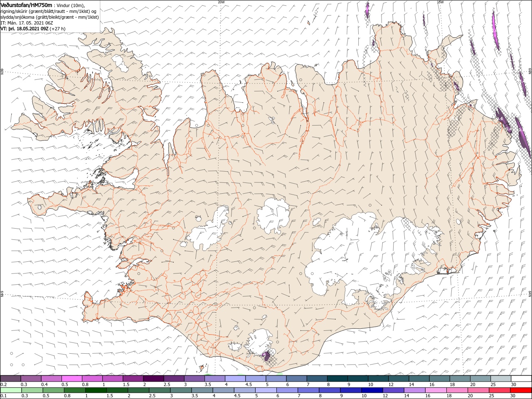
Task: Click the '15W' meridian label at the top edge
Action: 440,2
